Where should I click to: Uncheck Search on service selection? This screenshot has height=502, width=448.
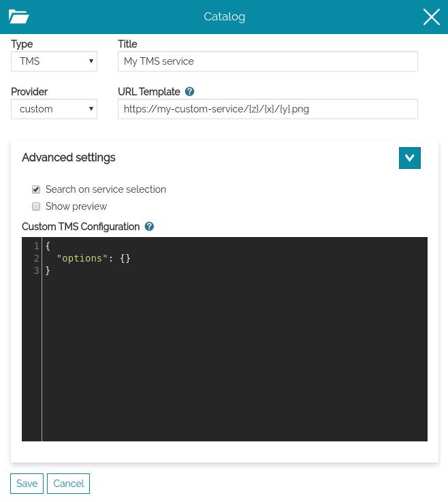36,190
